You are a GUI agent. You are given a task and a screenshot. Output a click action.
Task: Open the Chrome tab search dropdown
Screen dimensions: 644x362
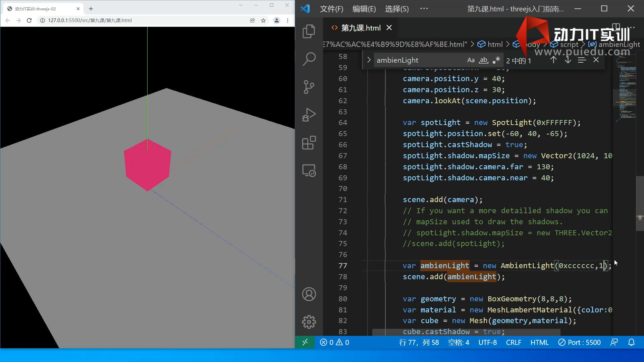point(240,5)
